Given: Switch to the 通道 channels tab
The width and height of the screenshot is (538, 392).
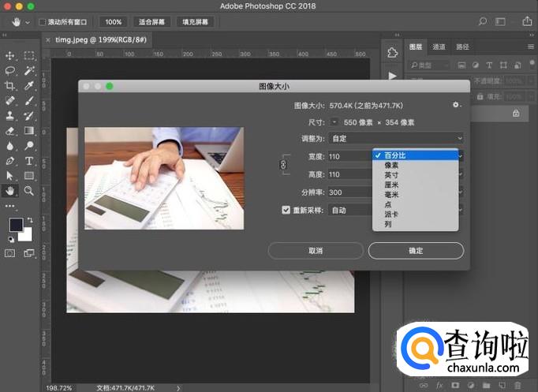Looking at the screenshot, I should click(439, 47).
